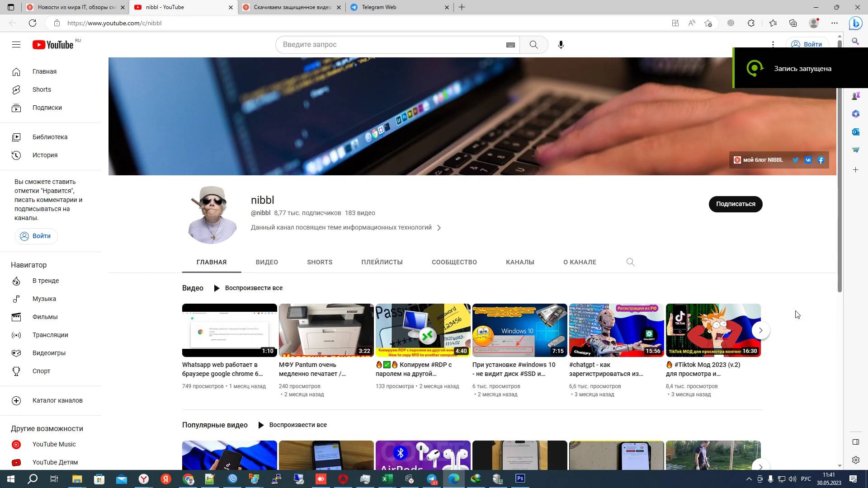Open Edge settings and more menu
Viewport: 868px width, 488px height.
tap(835, 23)
